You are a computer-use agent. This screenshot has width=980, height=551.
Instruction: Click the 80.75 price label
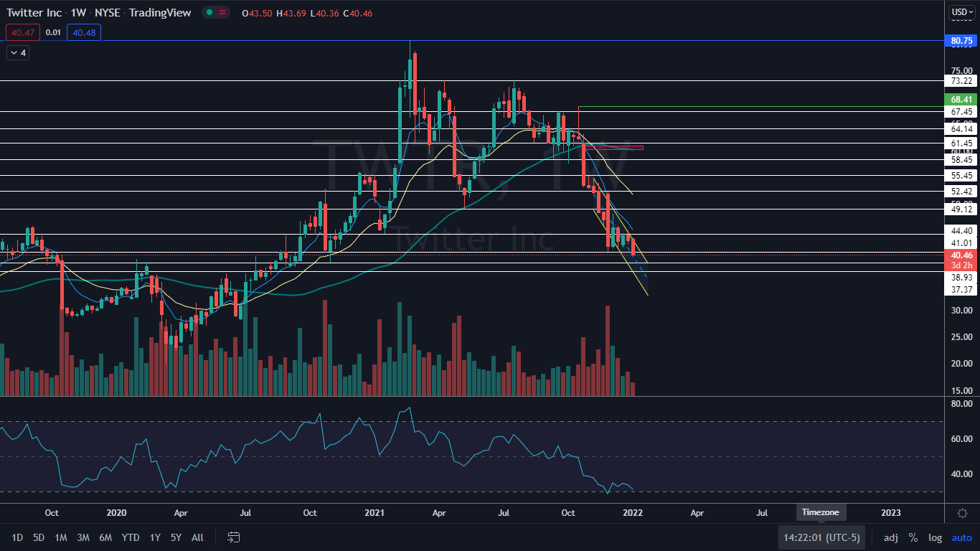tap(961, 41)
